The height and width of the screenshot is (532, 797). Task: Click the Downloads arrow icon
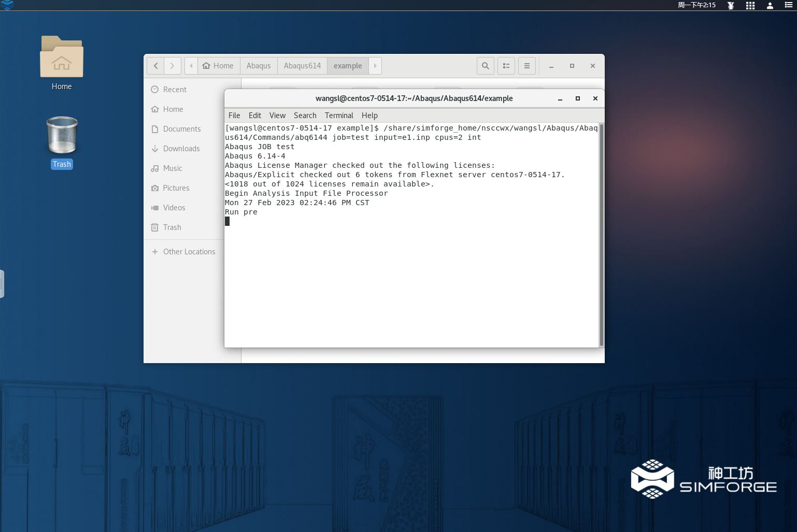[x=155, y=149]
